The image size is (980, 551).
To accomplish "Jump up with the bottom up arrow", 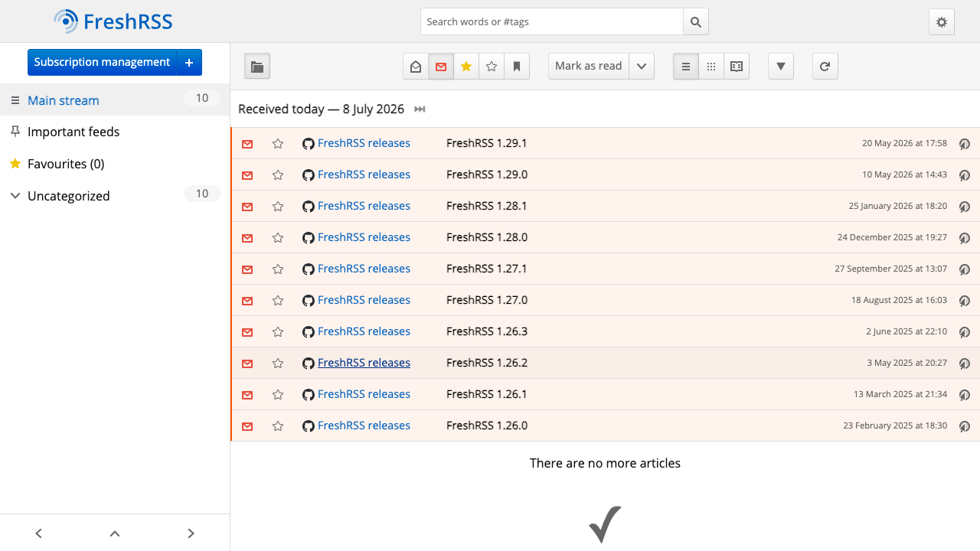I will click(x=115, y=533).
